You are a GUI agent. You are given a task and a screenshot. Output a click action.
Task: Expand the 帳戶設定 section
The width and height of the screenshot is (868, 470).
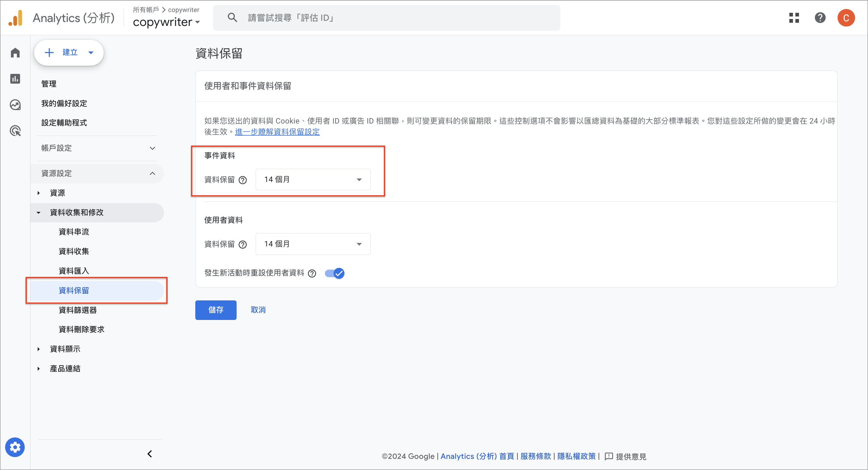pos(97,148)
